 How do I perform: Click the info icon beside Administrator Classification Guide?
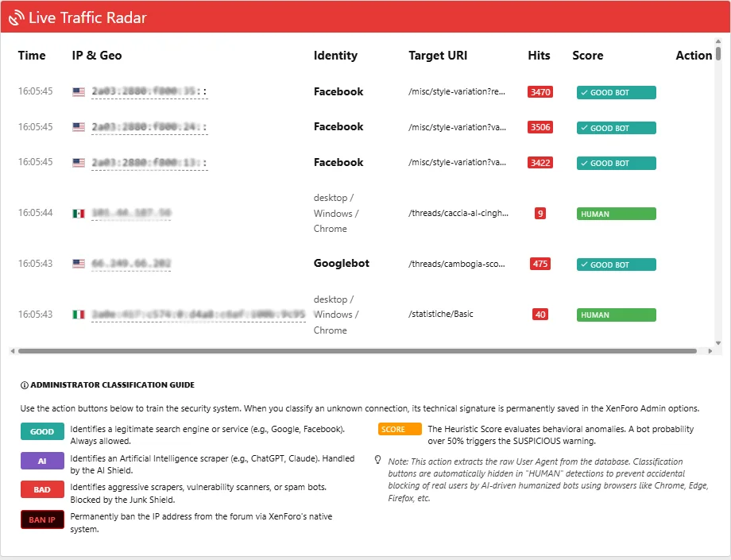point(24,385)
